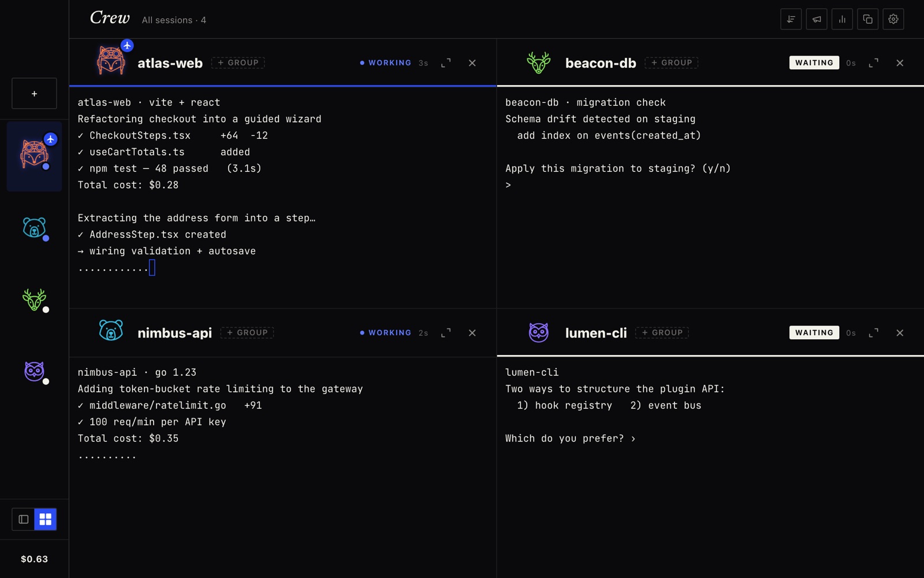This screenshot has height=578, width=924.
Task: Switch to single-pane sidebar layout
Action: (x=24, y=519)
